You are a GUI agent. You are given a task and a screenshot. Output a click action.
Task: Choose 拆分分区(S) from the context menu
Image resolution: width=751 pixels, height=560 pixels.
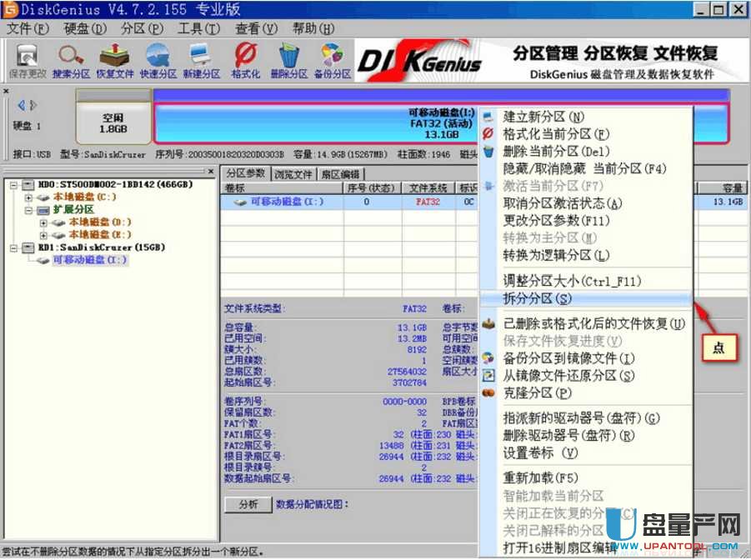538,298
